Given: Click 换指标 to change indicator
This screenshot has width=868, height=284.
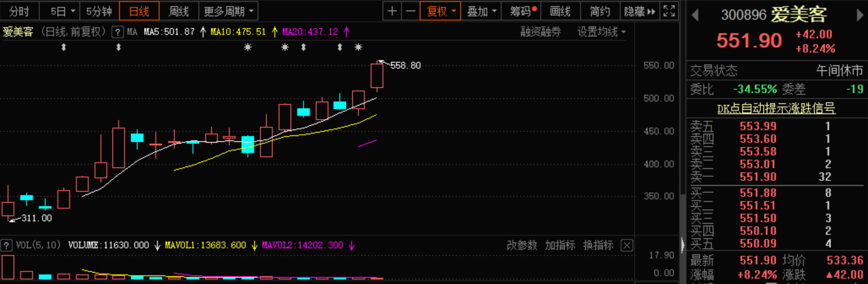Looking at the screenshot, I should (x=598, y=245).
